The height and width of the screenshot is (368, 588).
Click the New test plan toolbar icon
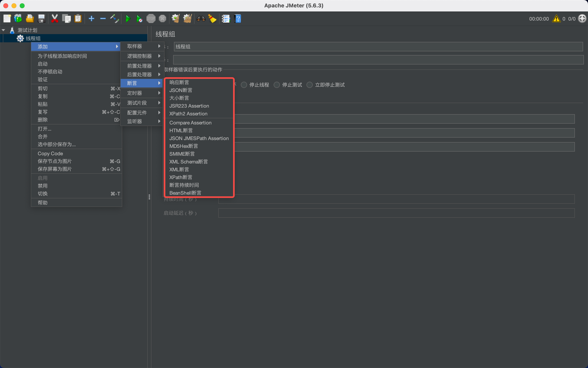[x=7, y=18]
